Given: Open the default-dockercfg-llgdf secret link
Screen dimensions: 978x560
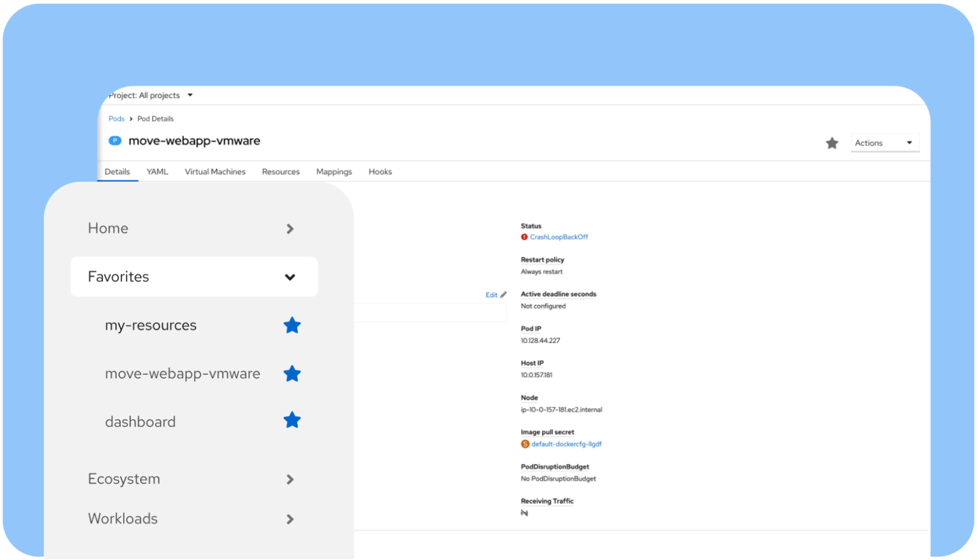Looking at the screenshot, I should (x=566, y=444).
